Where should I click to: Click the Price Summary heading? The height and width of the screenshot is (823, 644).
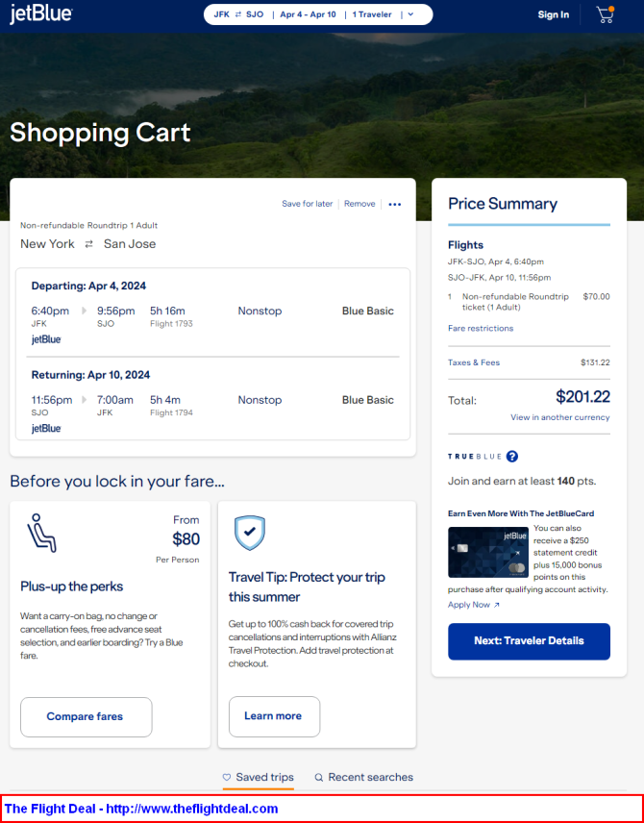[503, 204]
